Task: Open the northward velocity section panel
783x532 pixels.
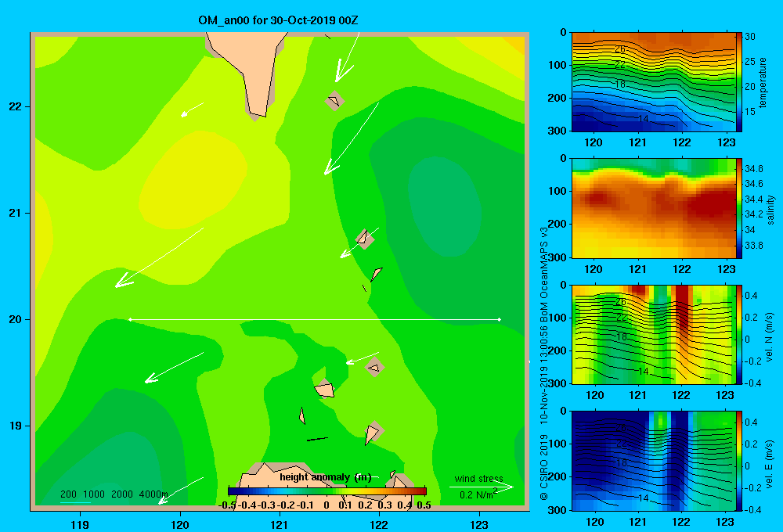Action: [653, 334]
